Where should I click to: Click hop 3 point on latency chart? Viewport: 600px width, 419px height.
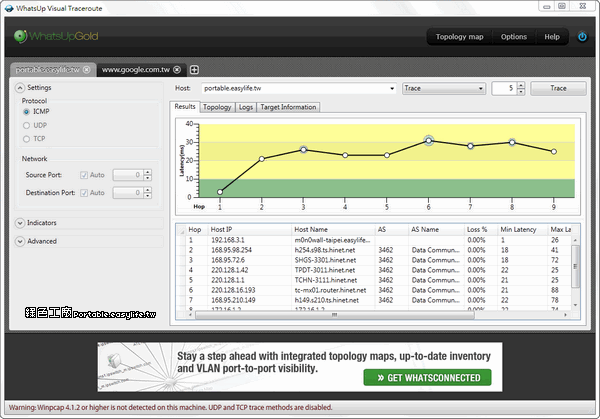coord(303,150)
